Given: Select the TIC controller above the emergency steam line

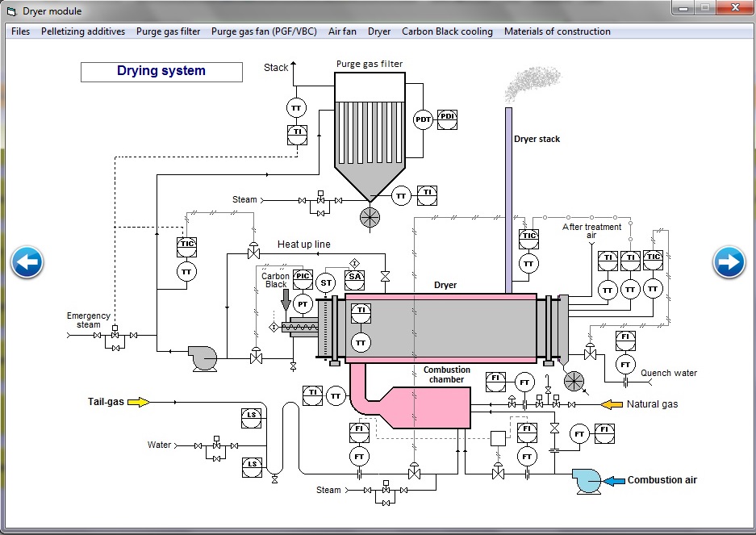Looking at the screenshot, I should 186,247.
